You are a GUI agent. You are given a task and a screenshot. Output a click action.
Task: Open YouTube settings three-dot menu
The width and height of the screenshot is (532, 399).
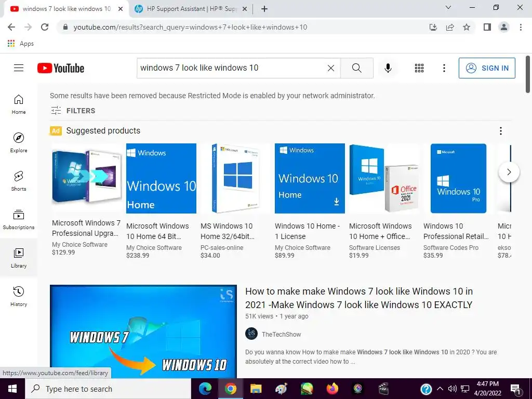444,68
